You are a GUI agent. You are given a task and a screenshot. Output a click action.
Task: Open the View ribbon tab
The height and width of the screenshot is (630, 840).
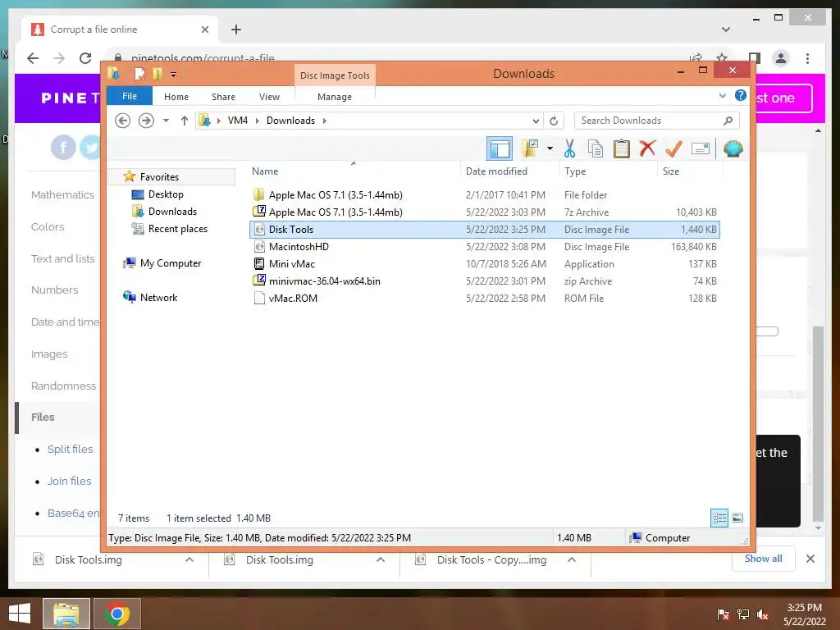coord(269,97)
